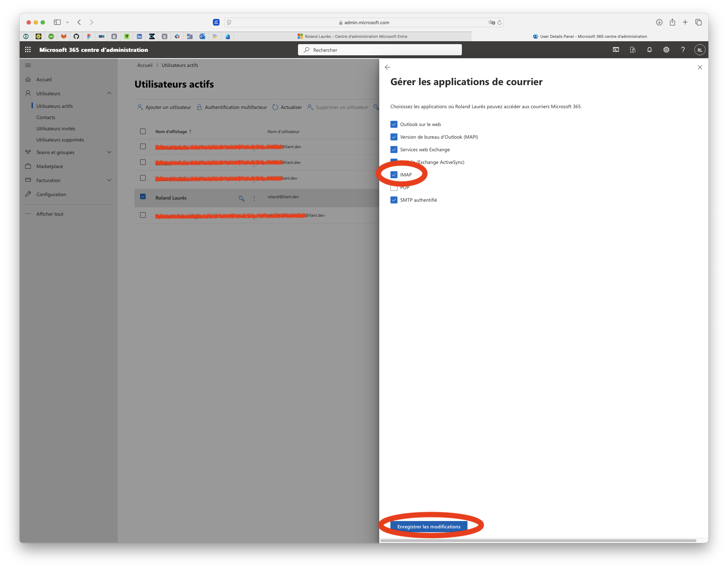Click Safari's reload page icon
The width and height of the screenshot is (728, 569).
[x=500, y=22]
